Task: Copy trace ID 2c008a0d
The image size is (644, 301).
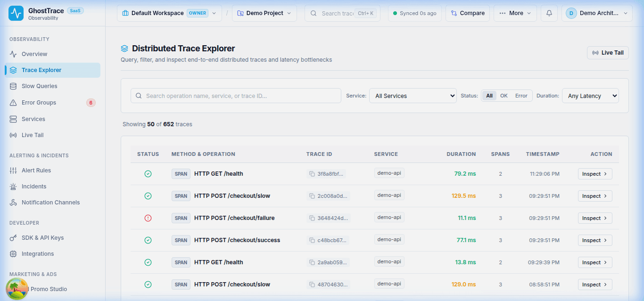Action: [312, 196]
